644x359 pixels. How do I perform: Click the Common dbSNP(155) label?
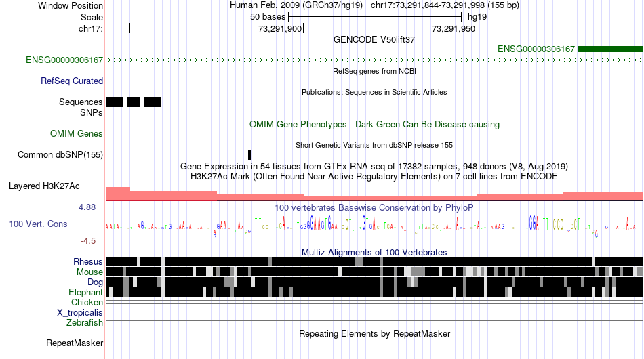click(60, 154)
